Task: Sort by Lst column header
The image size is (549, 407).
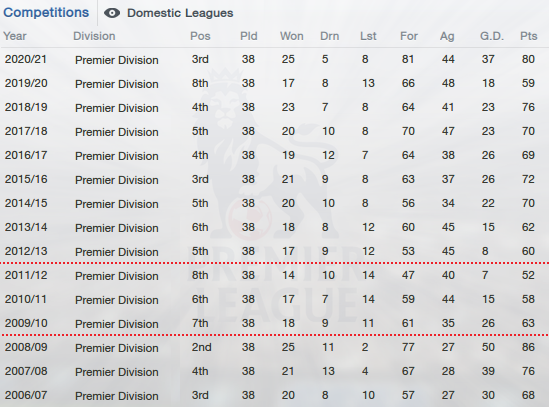Action: (368, 36)
